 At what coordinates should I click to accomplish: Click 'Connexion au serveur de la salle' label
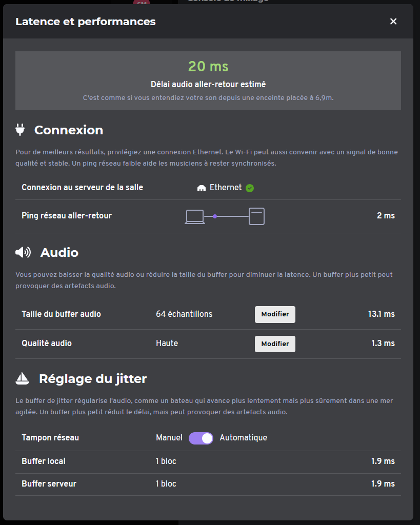tap(83, 188)
